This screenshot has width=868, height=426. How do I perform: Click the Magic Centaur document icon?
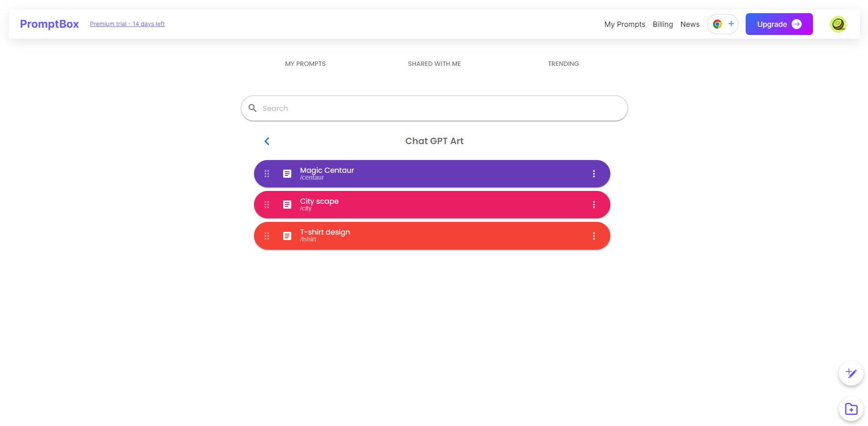pos(287,174)
